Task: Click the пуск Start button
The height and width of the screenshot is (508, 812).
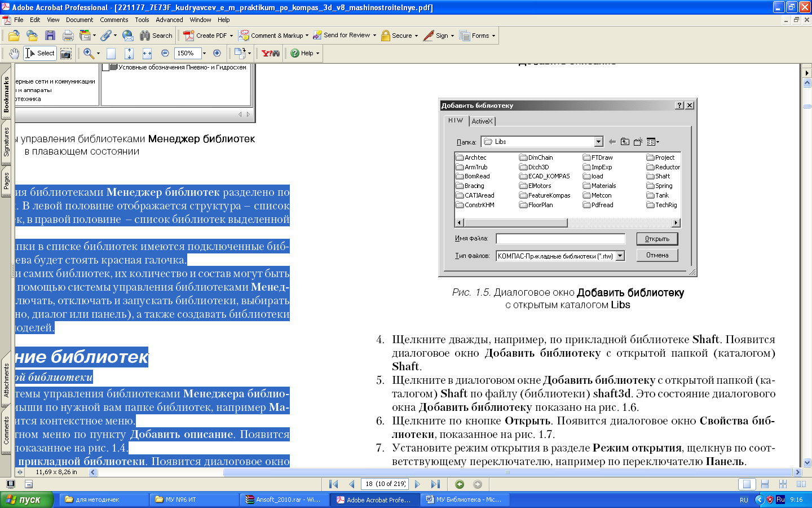Action: coord(27,500)
